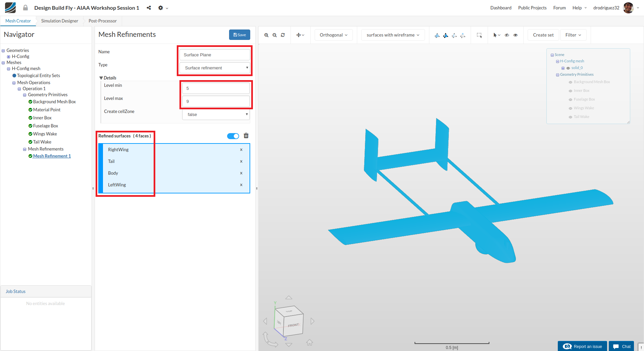Open the pointer selection mode menu
The image size is (644, 351).
(497, 35)
